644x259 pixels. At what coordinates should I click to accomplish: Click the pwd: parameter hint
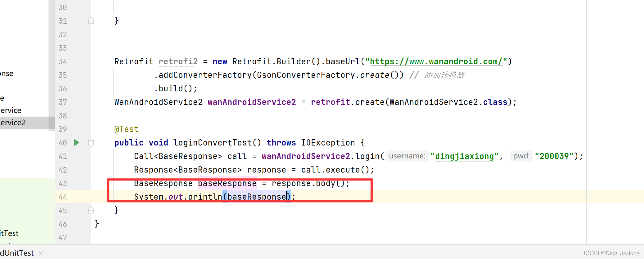tap(521, 156)
